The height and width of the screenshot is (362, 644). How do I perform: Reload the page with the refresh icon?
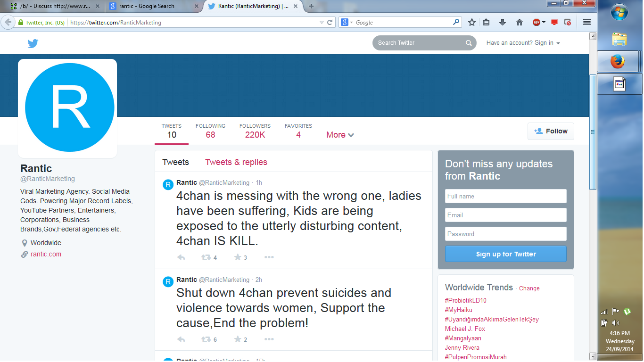point(330,22)
